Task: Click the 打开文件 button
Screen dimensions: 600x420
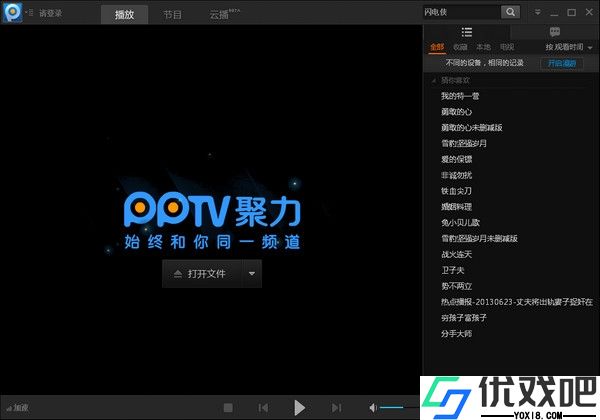Action: (x=202, y=274)
